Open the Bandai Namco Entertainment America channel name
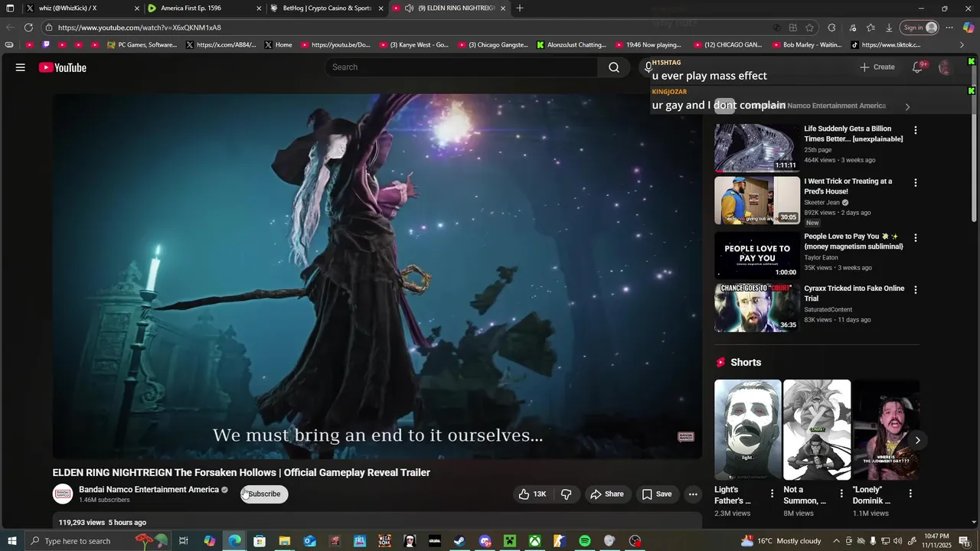980x551 pixels. [x=149, y=490]
